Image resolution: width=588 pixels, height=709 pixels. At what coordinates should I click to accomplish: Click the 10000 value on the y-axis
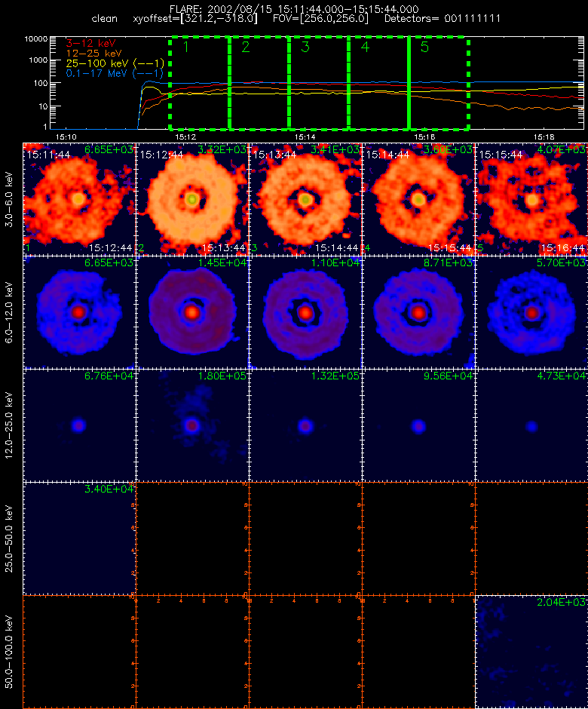(36, 39)
